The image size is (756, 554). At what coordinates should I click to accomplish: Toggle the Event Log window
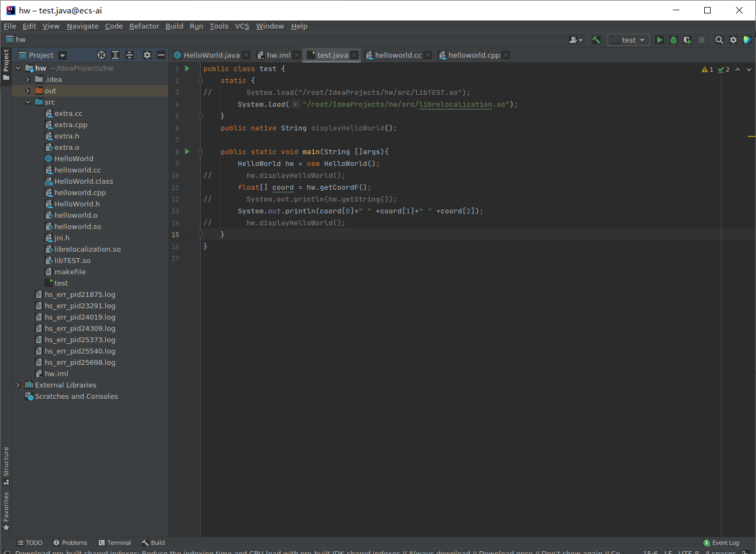click(721, 543)
